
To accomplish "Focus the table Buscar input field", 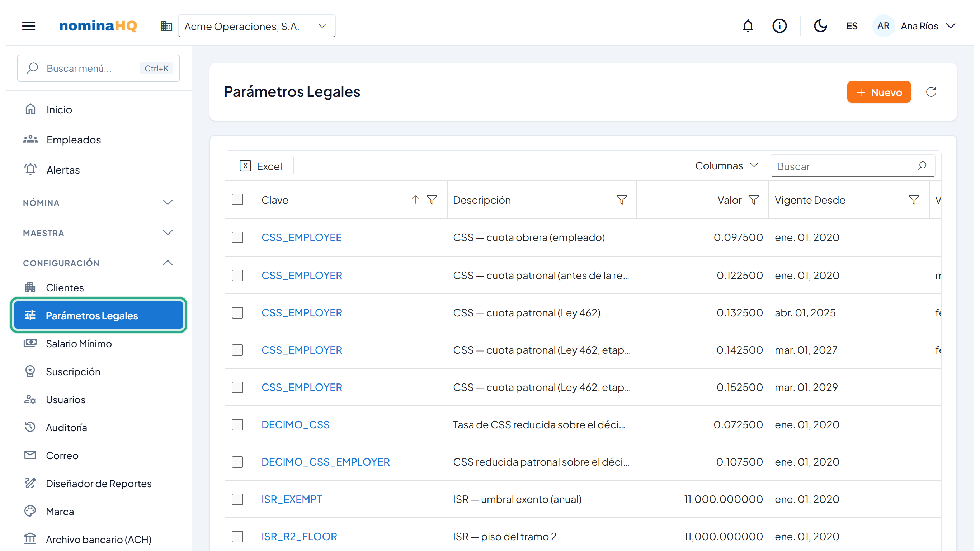I will click(852, 166).
